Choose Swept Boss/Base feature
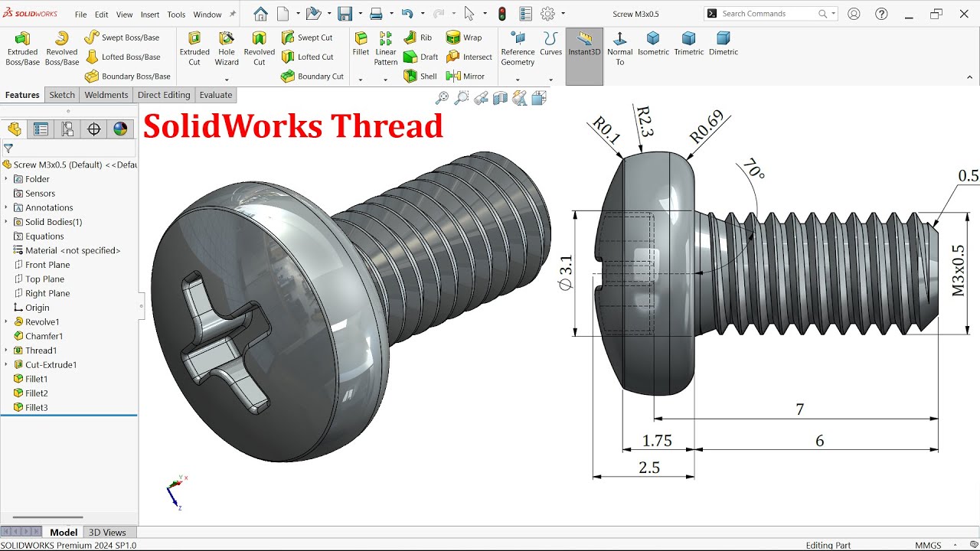980x551 pixels. coord(122,37)
